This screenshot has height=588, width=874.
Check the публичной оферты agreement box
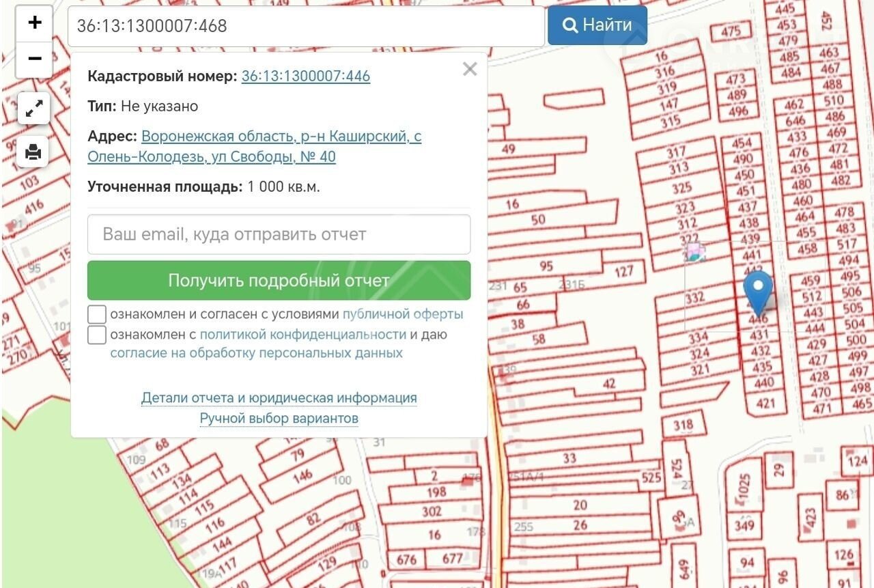pyautogui.click(x=97, y=314)
